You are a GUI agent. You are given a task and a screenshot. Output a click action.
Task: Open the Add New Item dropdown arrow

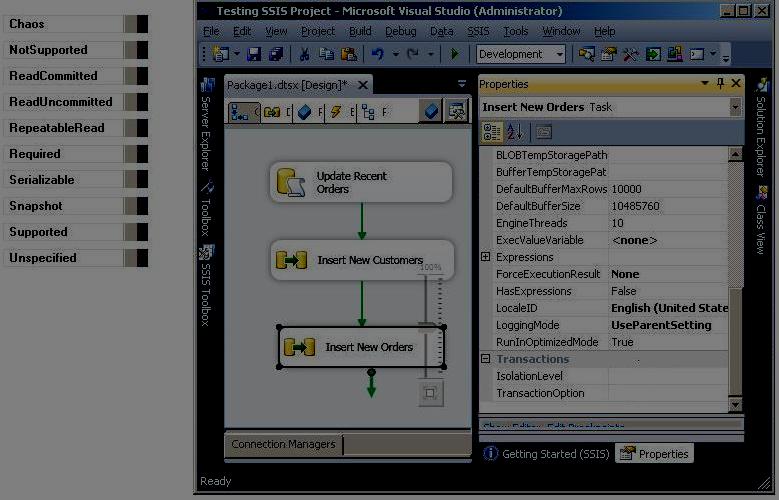click(236, 54)
